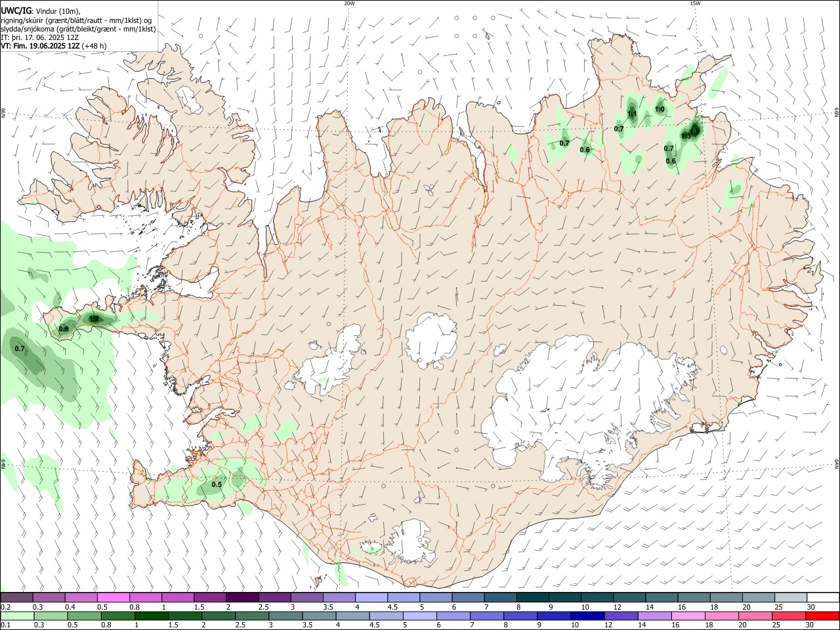Select the 0.3–0.5 light green swatch, lower scale
The image size is (840, 630).
point(51,616)
